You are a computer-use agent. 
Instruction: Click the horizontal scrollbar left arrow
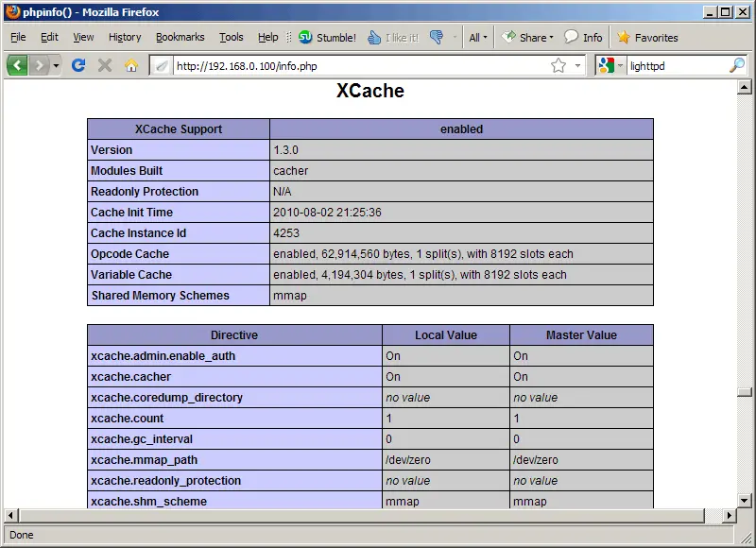pos(10,515)
